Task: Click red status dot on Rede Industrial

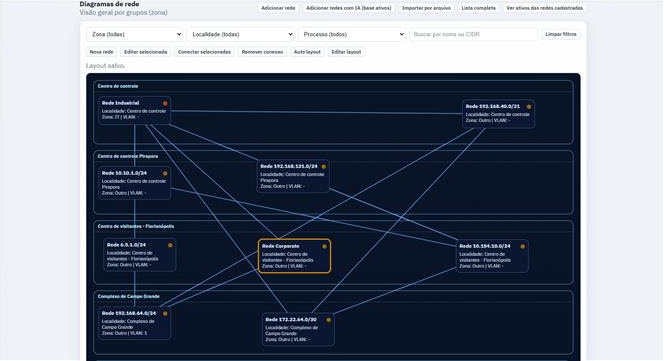Action: pyautogui.click(x=165, y=103)
